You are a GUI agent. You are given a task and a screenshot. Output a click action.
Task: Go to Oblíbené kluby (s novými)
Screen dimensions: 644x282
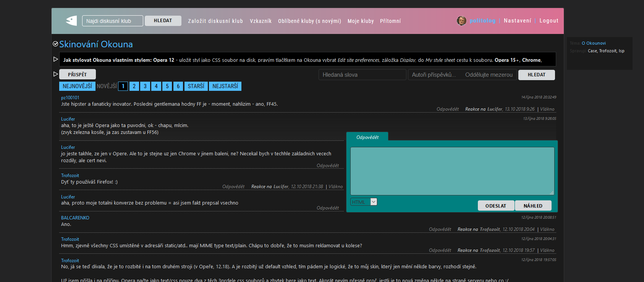tap(309, 21)
